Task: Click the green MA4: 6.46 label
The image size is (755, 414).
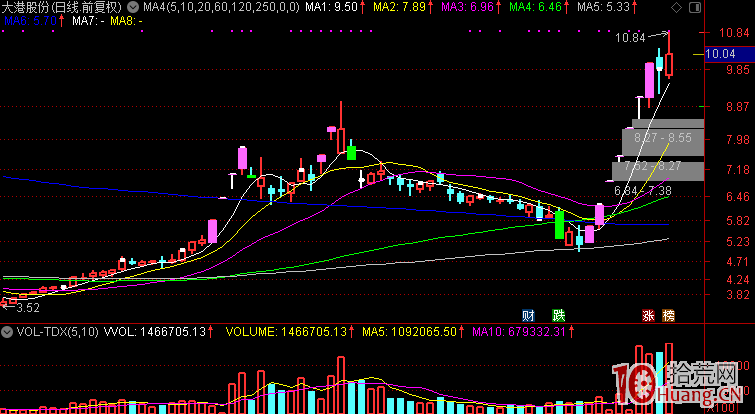Action: click(534, 7)
